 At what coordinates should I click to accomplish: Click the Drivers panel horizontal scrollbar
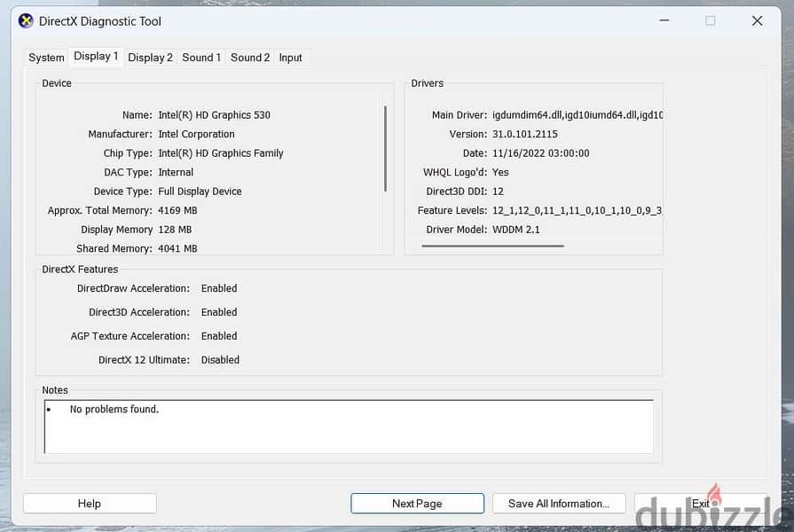(492, 246)
